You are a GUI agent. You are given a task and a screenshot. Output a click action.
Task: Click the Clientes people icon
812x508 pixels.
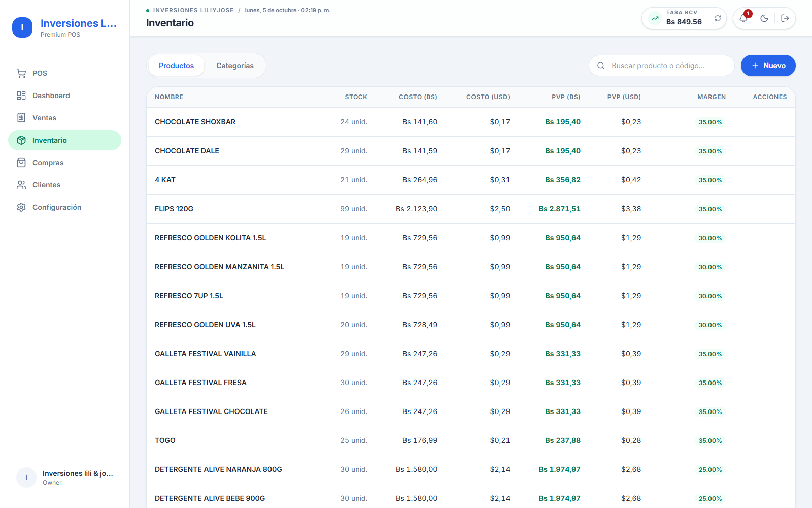click(x=21, y=185)
